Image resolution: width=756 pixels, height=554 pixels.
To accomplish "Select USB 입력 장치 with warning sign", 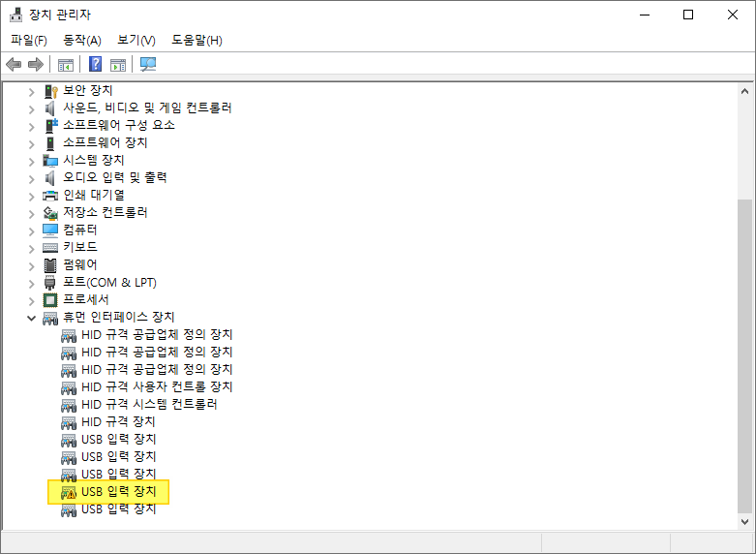I will coord(119,492).
